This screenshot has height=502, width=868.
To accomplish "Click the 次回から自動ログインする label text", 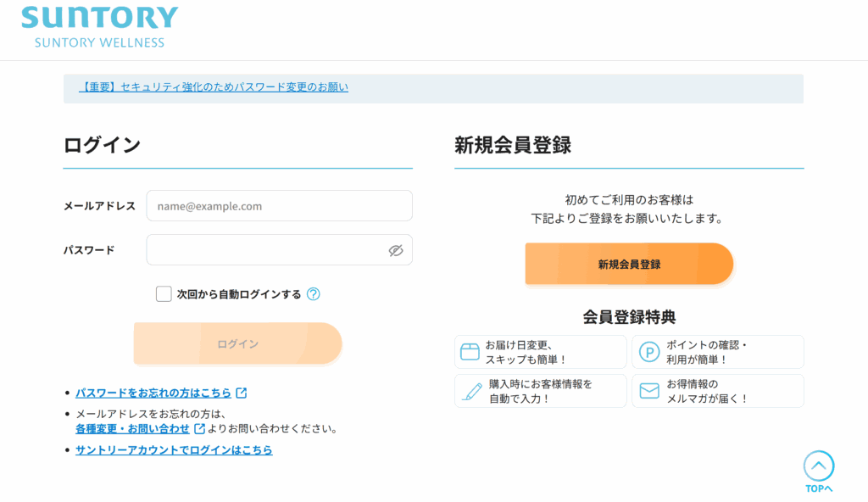I will click(x=238, y=294).
